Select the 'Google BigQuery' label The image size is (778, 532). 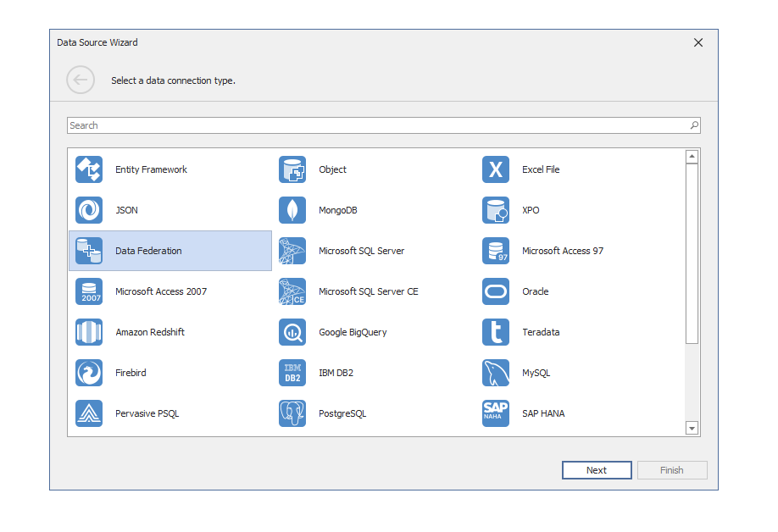click(x=353, y=332)
